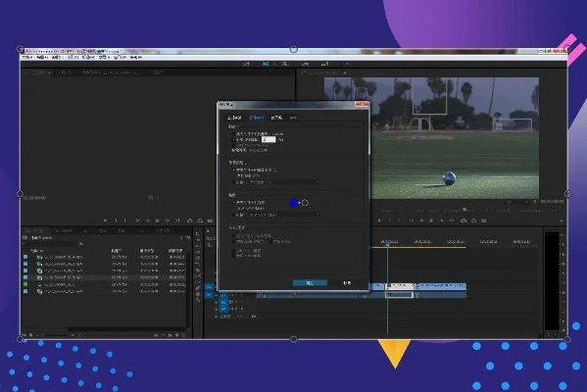Click Lift button in Program monitor
Image resolution: width=587 pixels, height=392 pixels.
464,220
